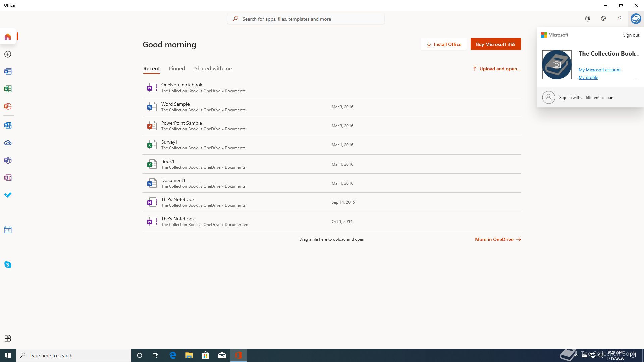Open Book1 workbook
The width and height of the screenshot is (644, 362).
pyautogui.click(x=332, y=164)
